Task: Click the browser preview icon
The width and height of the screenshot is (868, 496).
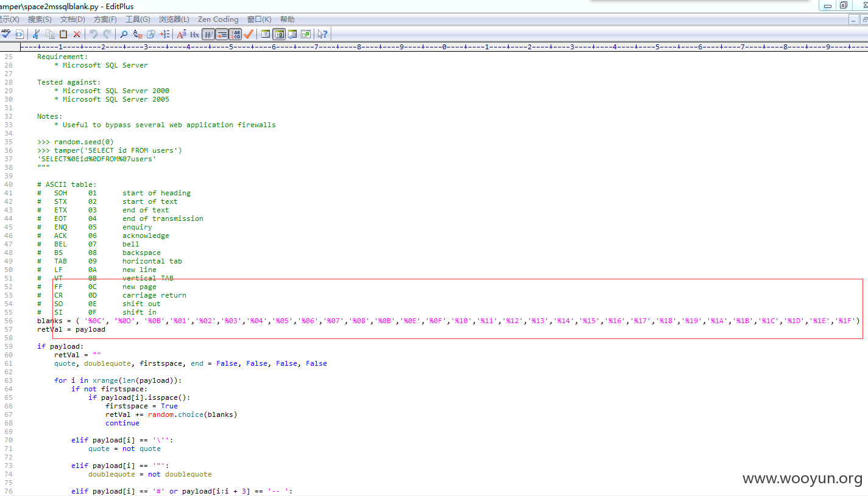Action: [x=306, y=34]
